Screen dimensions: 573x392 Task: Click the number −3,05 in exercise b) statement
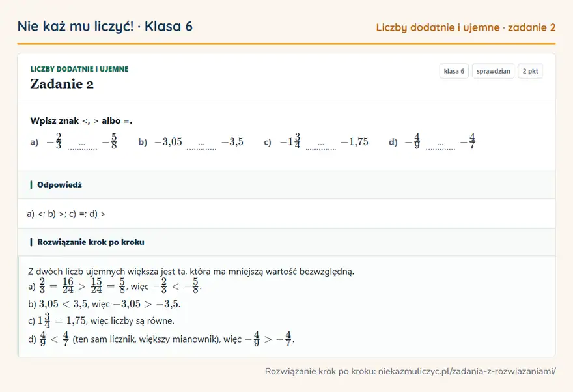(168, 142)
